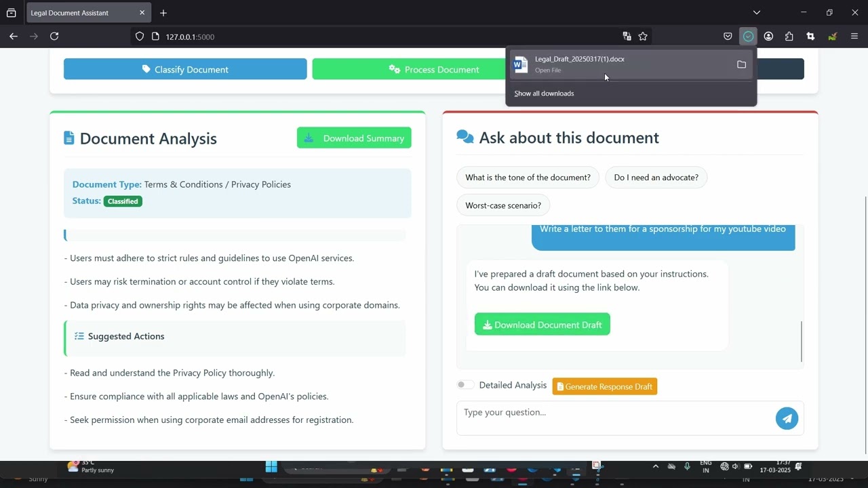Open the weather widget showing Partly sunny

tap(91, 466)
